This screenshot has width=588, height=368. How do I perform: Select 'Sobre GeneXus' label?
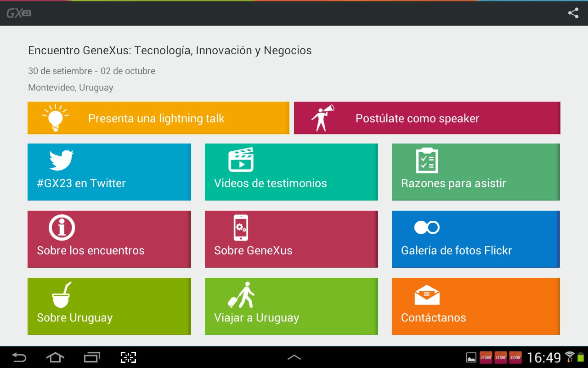tap(253, 250)
